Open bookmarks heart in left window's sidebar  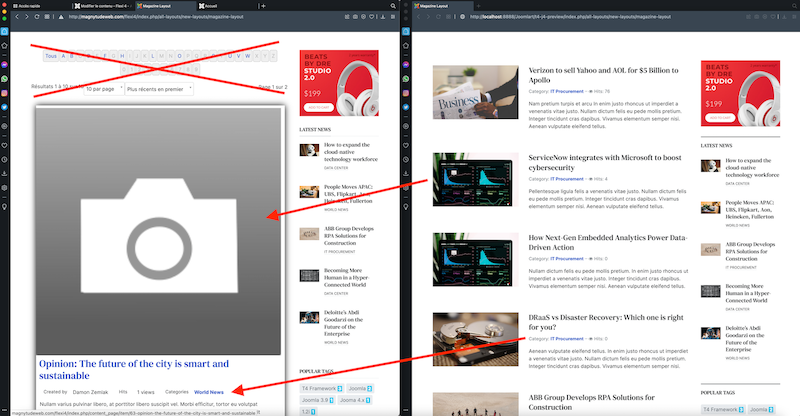5,145
